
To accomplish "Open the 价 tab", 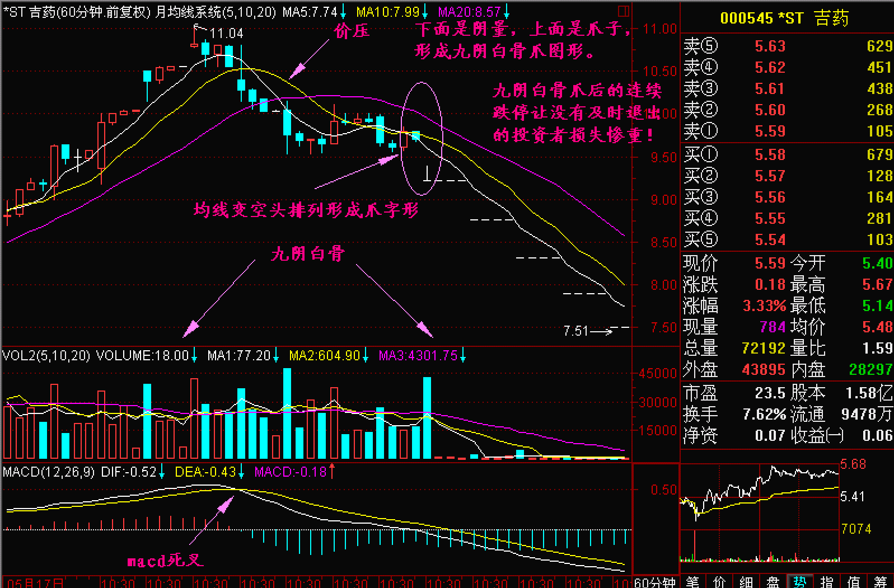I will coord(720,582).
